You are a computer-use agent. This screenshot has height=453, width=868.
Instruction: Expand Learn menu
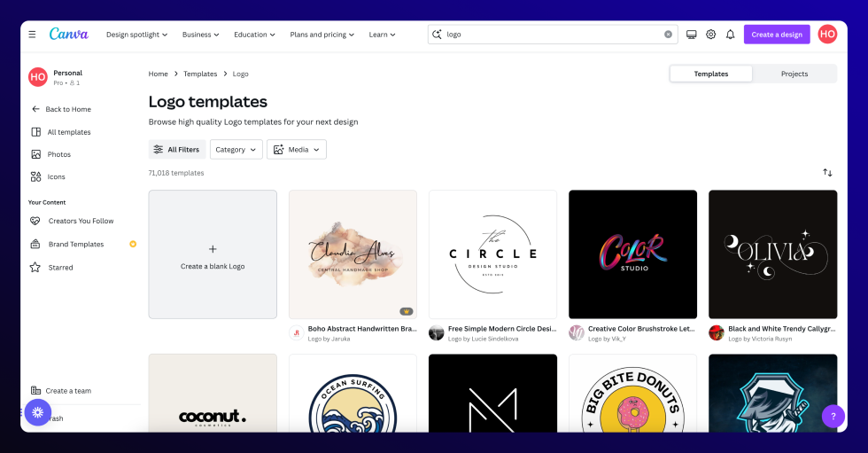(382, 35)
